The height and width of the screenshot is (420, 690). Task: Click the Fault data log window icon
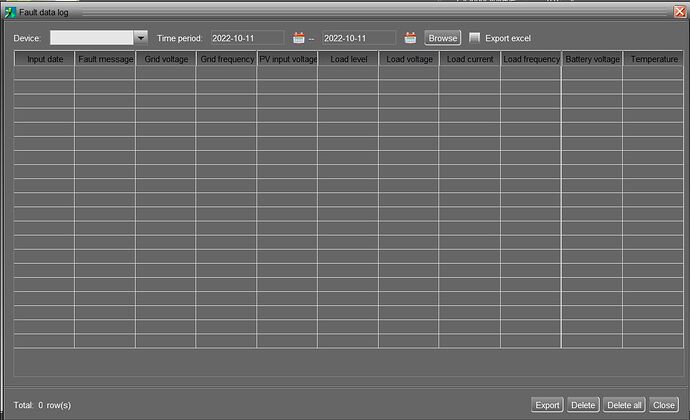pyautogui.click(x=10, y=12)
